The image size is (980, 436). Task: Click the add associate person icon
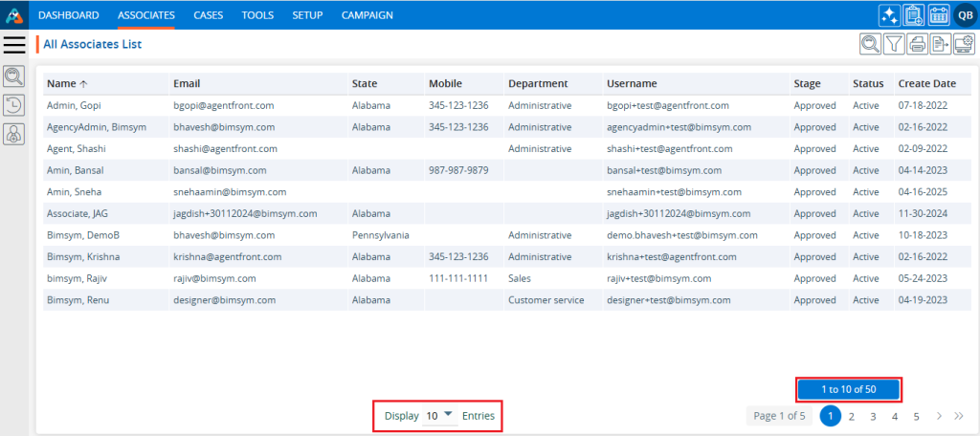click(x=14, y=136)
